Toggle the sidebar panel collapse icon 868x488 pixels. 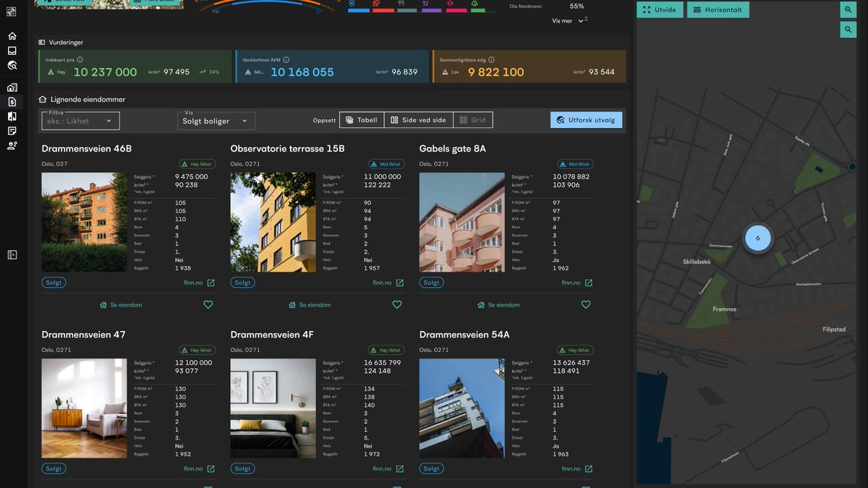click(12, 254)
